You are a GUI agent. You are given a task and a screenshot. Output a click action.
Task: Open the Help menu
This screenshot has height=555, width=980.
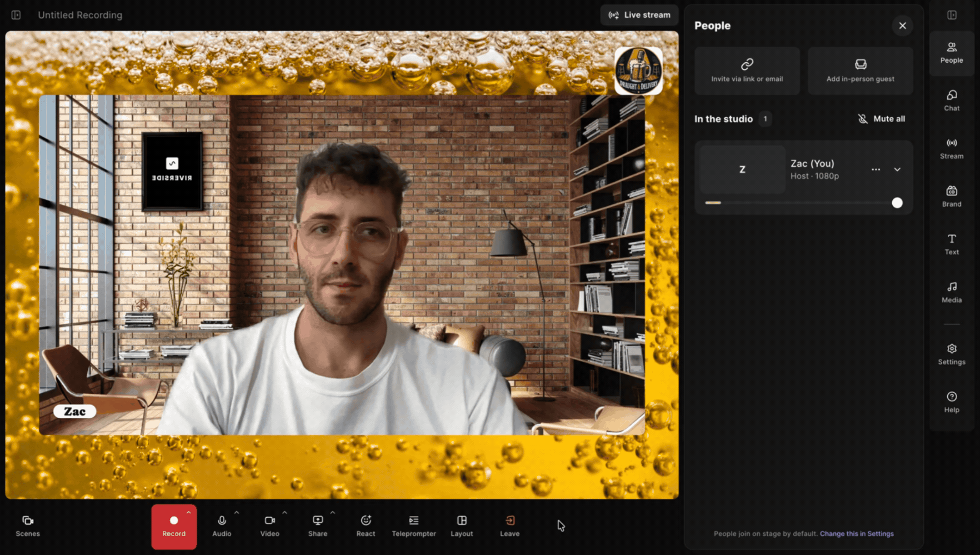coord(951,402)
